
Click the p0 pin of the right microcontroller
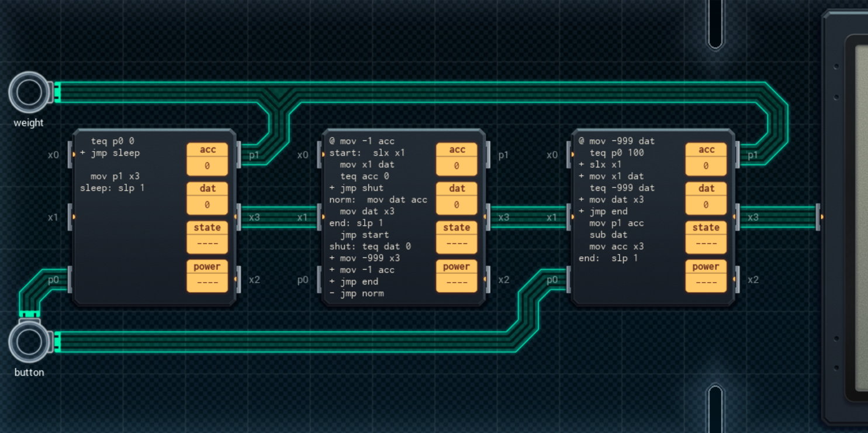[569, 280]
